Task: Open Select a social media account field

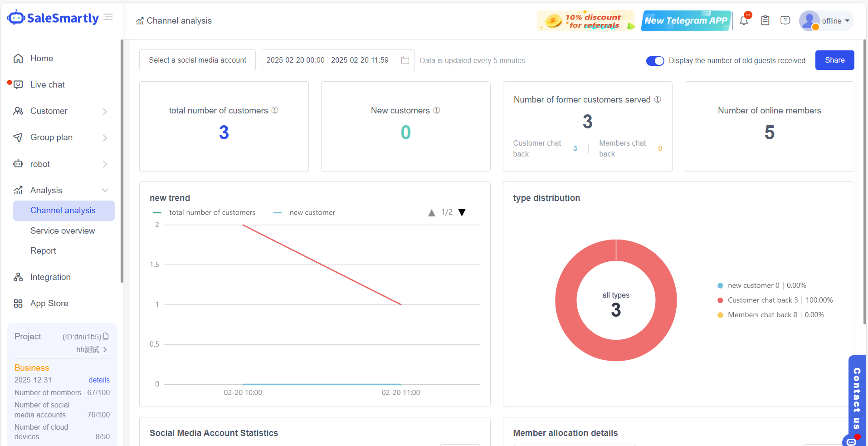Action: (x=197, y=60)
